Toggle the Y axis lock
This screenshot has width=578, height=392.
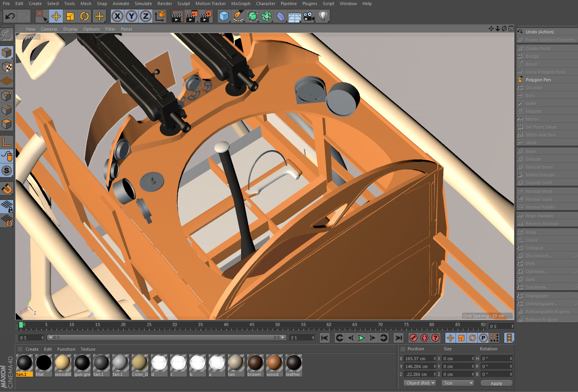pos(132,16)
